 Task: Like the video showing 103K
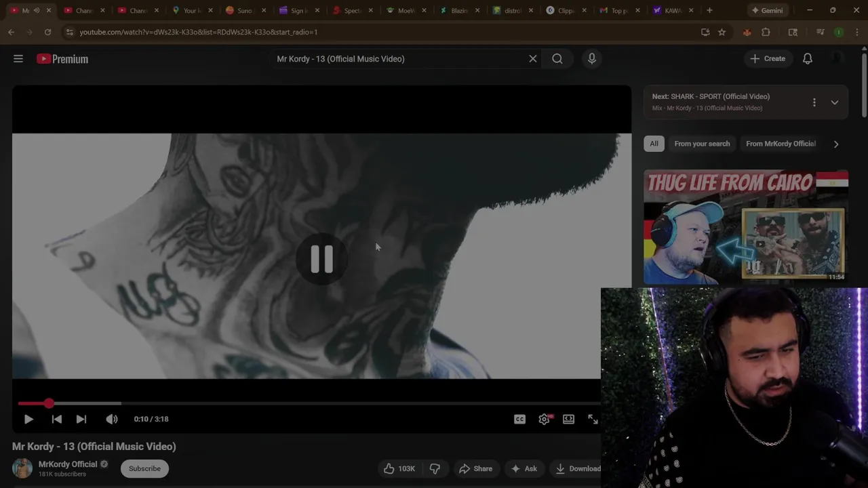click(399, 468)
